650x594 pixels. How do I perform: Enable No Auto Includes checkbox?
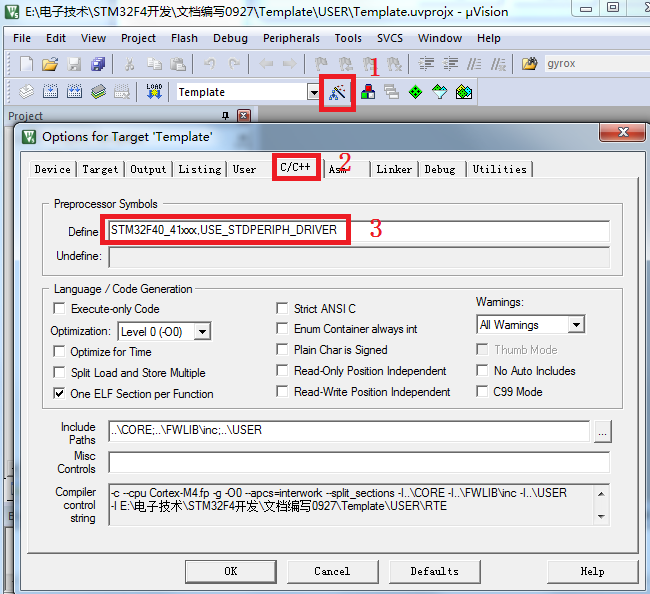click(x=482, y=370)
